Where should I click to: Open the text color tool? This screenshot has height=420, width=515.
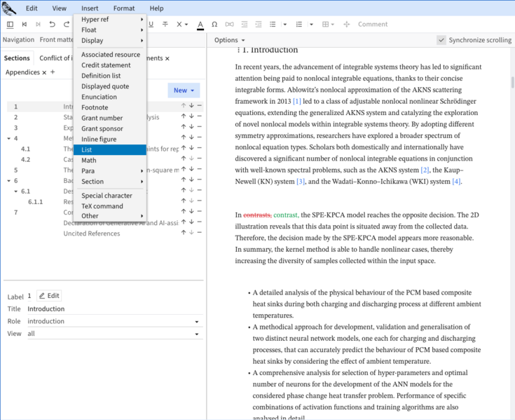pyautogui.click(x=200, y=25)
